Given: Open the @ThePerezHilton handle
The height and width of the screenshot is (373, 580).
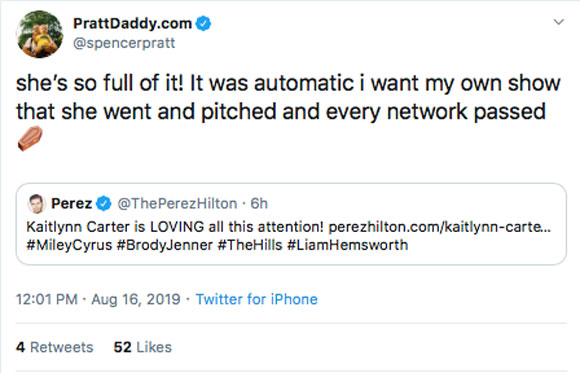Looking at the screenshot, I should [177, 204].
